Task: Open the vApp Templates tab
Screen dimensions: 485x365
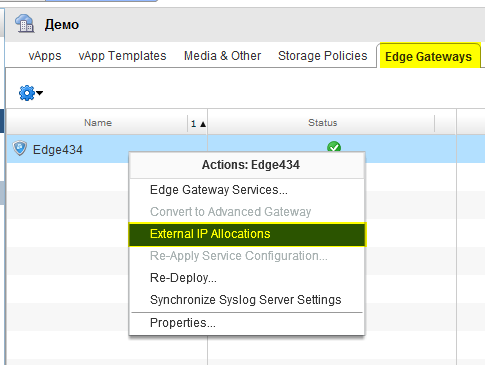Action: coord(122,56)
